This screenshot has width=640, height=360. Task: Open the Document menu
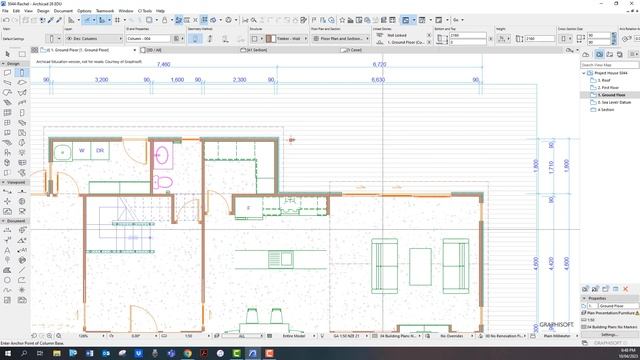coord(63,11)
